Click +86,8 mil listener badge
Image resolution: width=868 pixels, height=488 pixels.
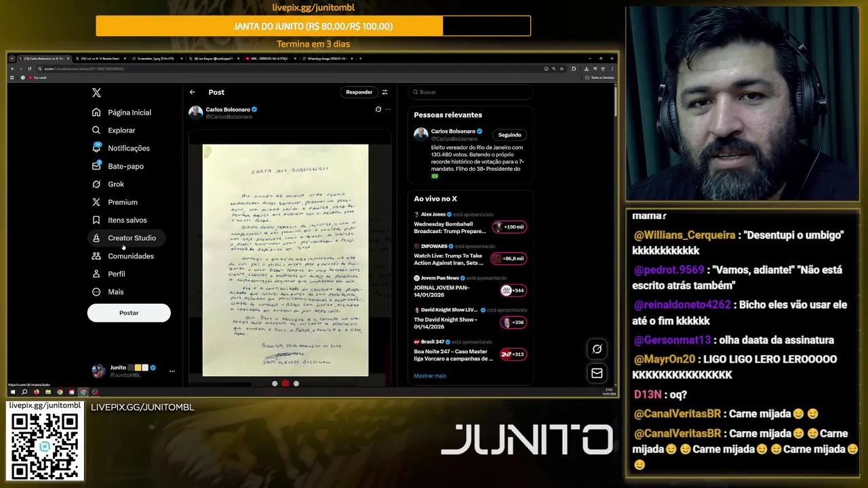coord(509,258)
